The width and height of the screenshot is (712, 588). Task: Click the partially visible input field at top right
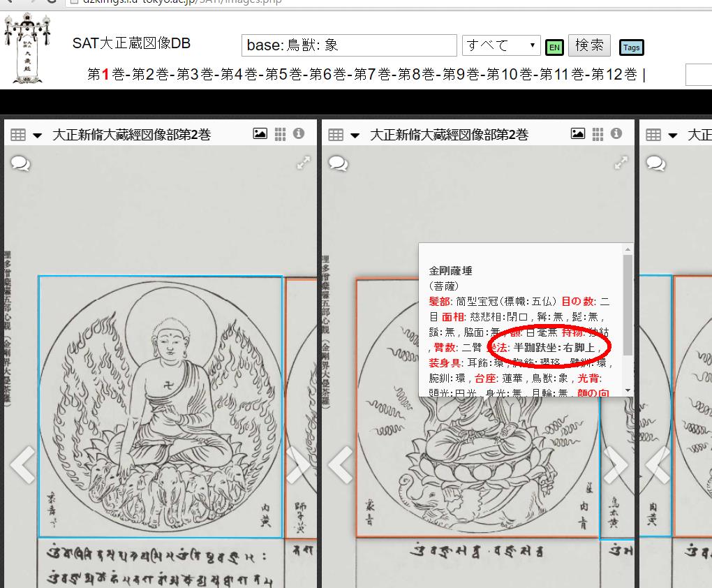(698, 75)
